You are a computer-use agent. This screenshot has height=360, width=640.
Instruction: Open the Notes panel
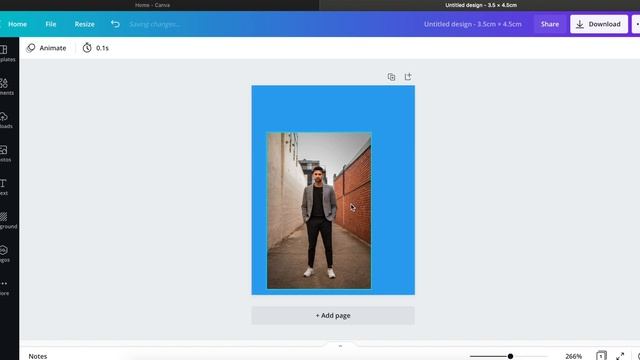38,356
